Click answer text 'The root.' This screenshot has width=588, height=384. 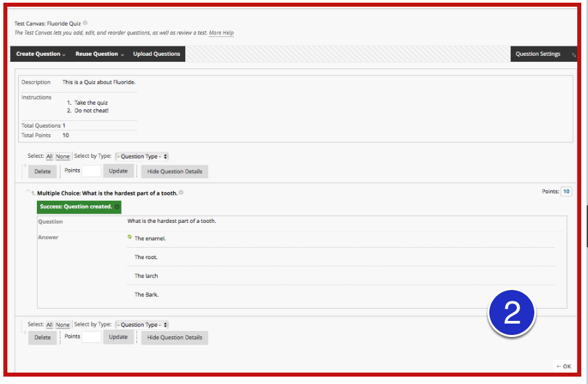point(146,257)
